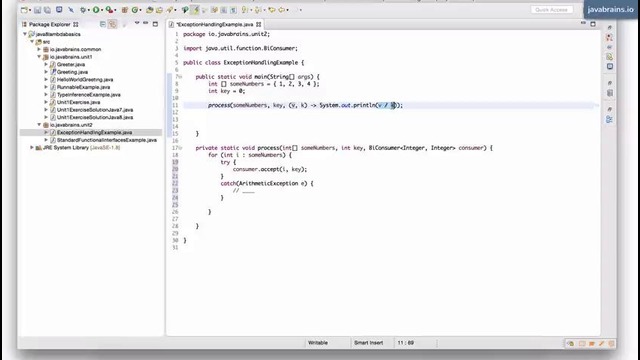
Task: Click the Debug bug icon
Action: [x=83, y=10]
